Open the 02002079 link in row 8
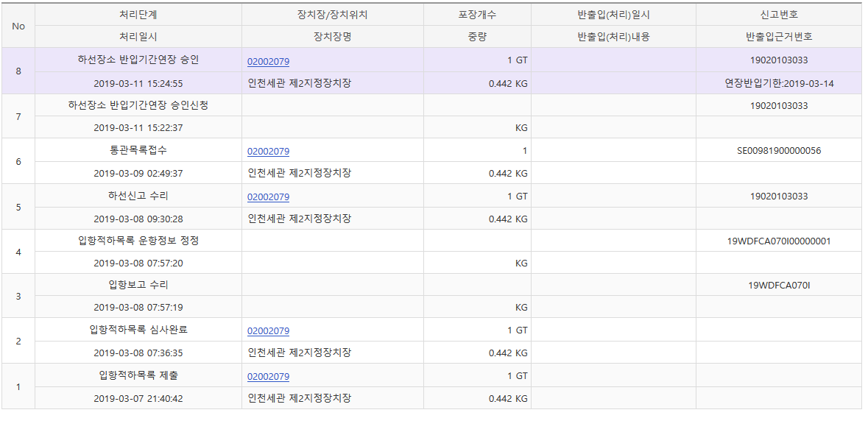The height and width of the screenshot is (421, 868). point(268,62)
